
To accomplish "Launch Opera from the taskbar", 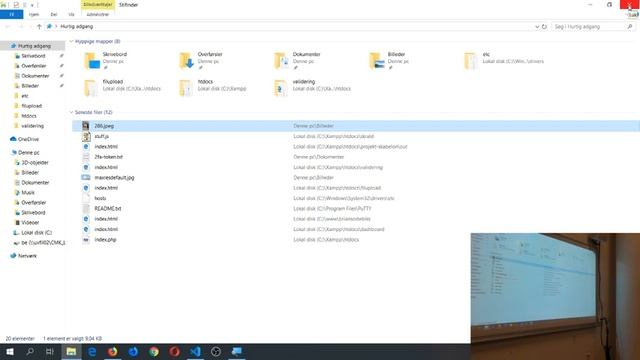I will point(174,351).
